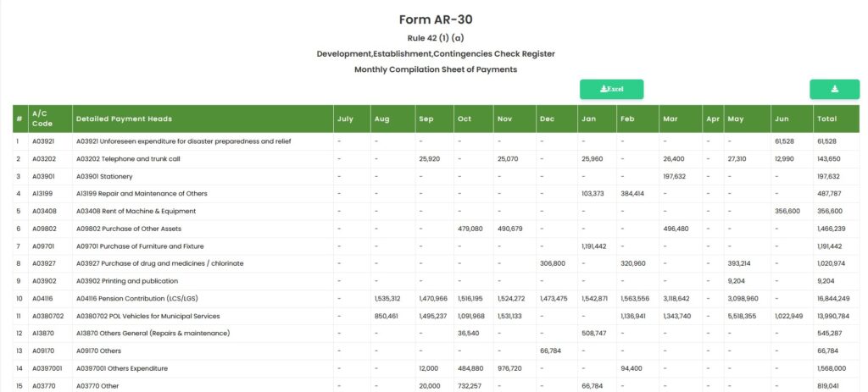Click Others Expenditure total 1,568,000
Screen dimensions: 868x392
point(832,368)
